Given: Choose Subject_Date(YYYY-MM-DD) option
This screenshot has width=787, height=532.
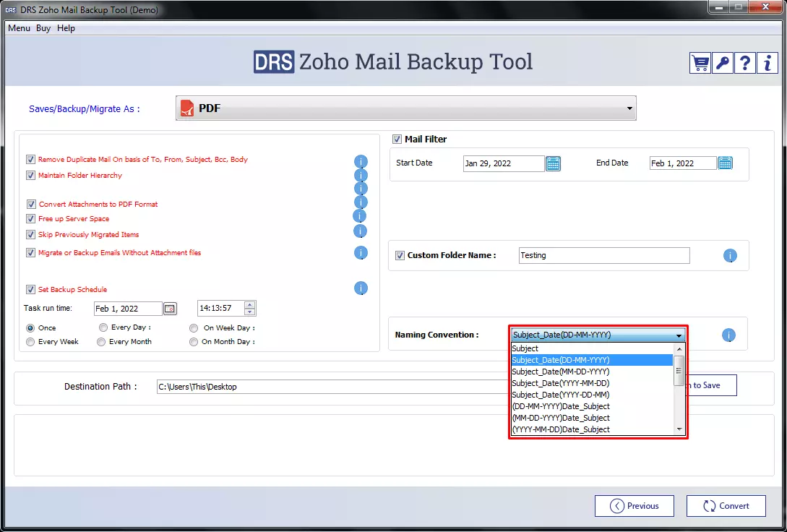Looking at the screenshot, I should (592, 383).
